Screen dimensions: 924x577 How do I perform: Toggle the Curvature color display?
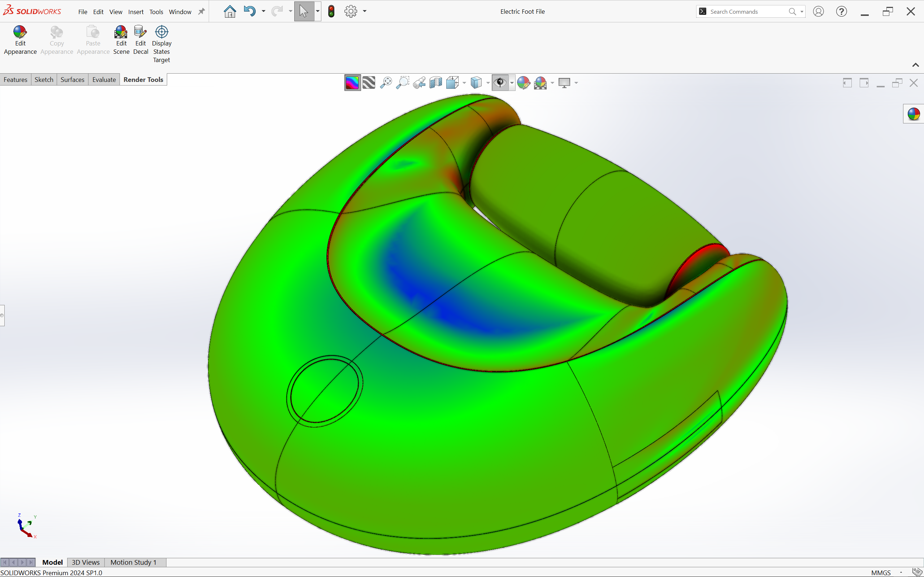click(x=352, y=82)
